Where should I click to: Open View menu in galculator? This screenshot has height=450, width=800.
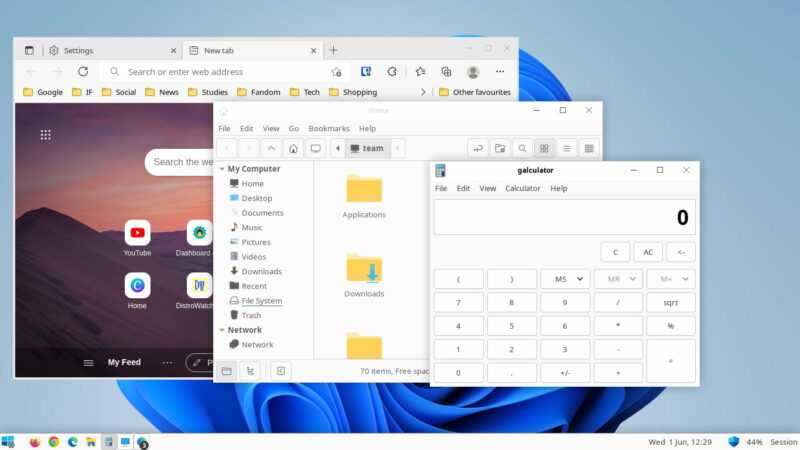point(487,188)
